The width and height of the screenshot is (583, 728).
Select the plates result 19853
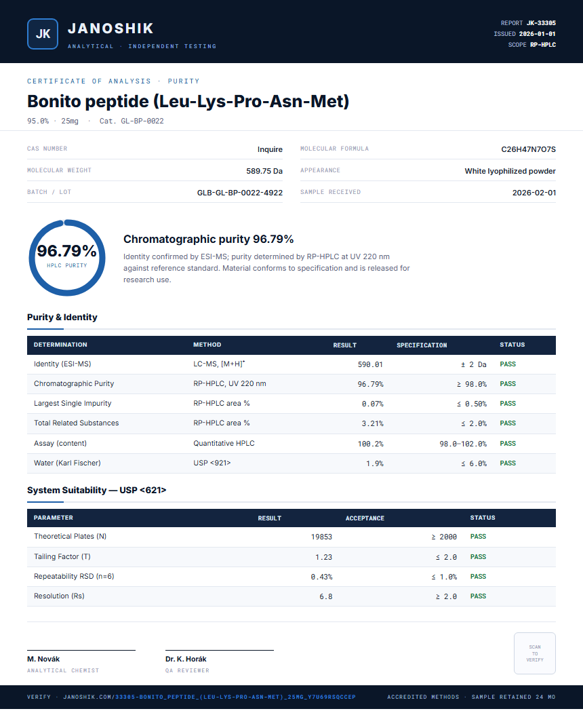click(321, 537)
